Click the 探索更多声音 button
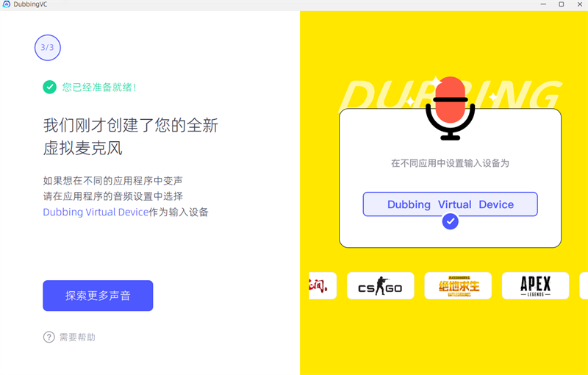The height and width of the screenshot is (375, 588). point(98,296)
